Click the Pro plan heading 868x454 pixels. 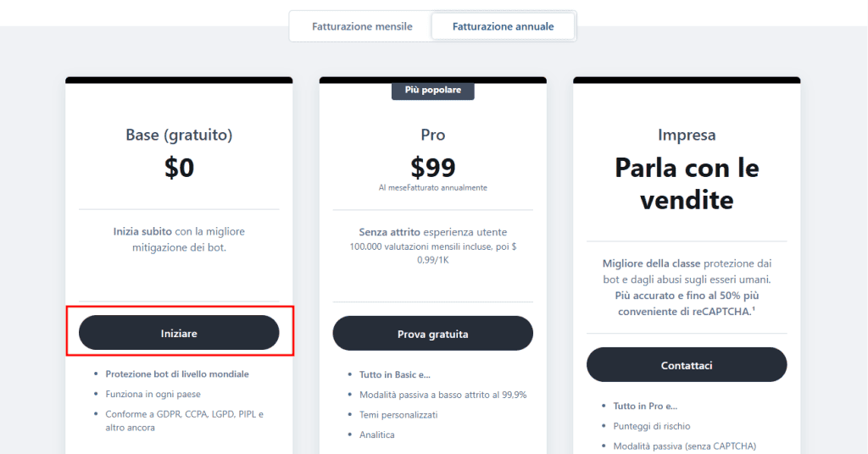click(x=432, y=135)
